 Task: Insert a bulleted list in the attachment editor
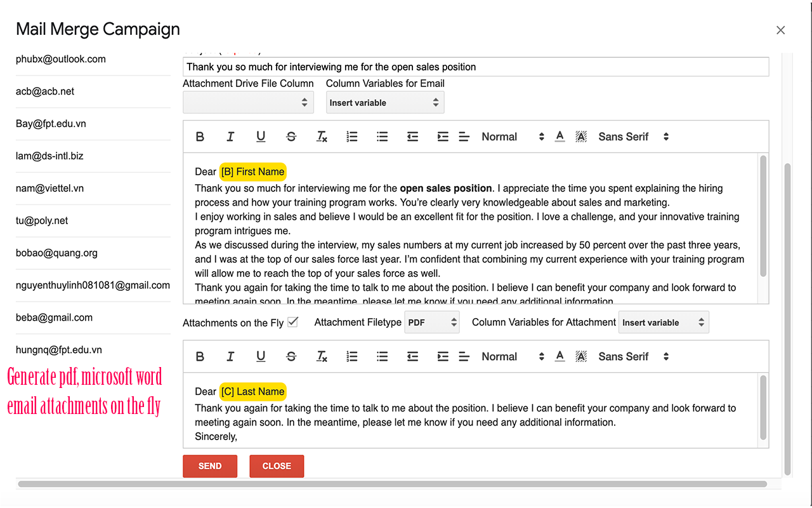[x=383, y=356]
